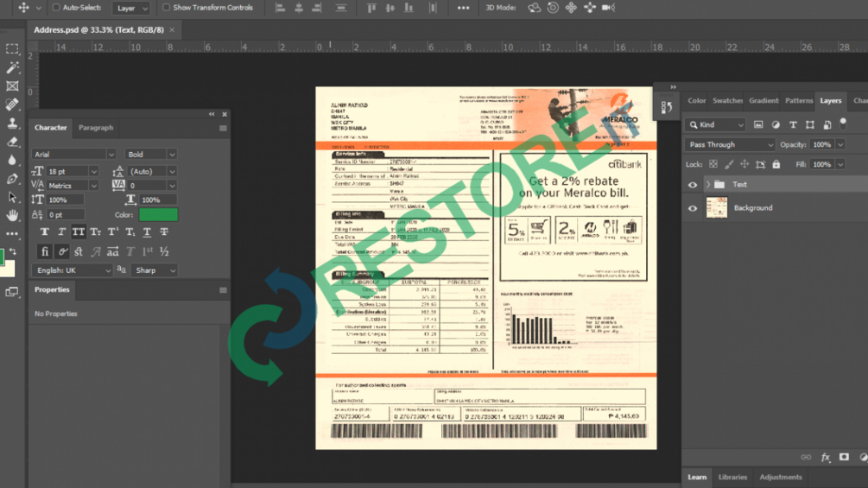Image resolution: width=868 pixels, height=488 pixels.
Task: Enable the Auto-Select checkbox
Action: 56,8
